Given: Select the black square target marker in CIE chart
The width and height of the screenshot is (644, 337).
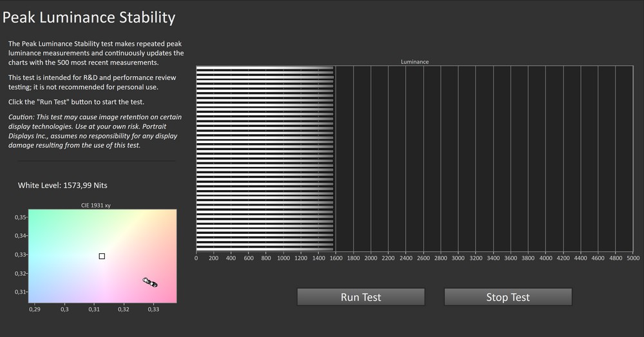Looking at the screenshot, I should coord(102,256).
